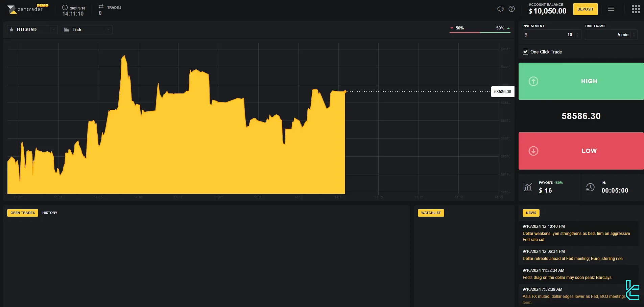Switch to the HISTORY tab
The image size is (644, 307).
pyautogui.click(x=50, y=213)
